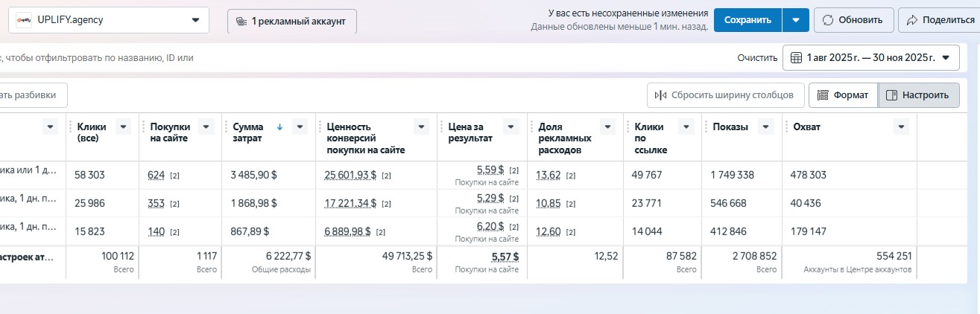The width and height of the screenshot is (980, 314).
Task: Click the Сумма затрат column header
Action: pyautogui.click(x=248, y=132)
